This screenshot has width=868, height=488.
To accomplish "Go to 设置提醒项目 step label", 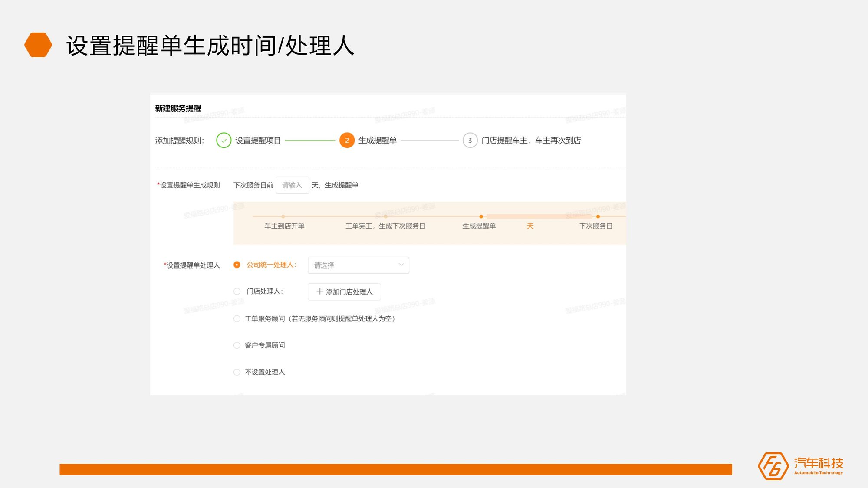I will pyautogui.click(x=258, y=141).
